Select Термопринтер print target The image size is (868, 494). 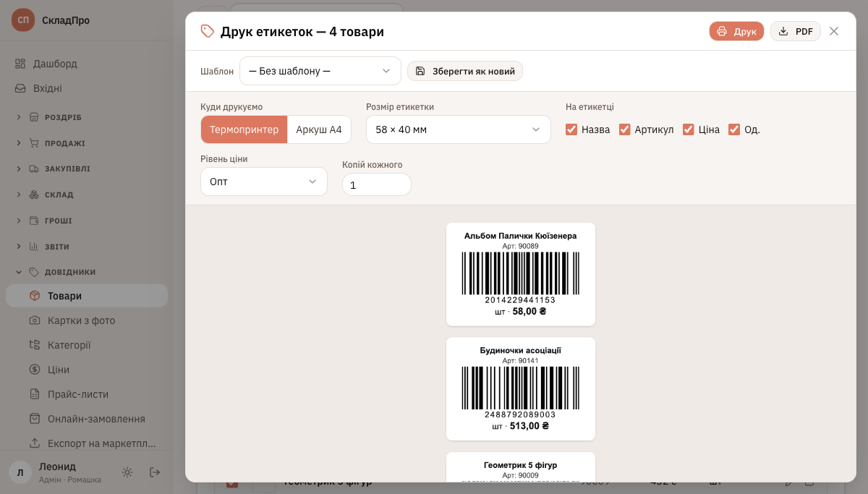tap(244, 129)
